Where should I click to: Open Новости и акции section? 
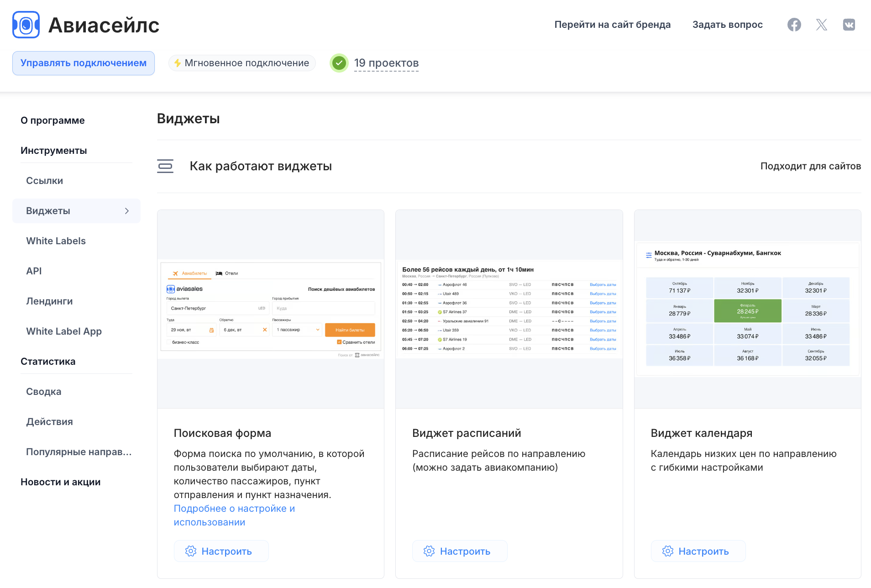pos(61,482)
